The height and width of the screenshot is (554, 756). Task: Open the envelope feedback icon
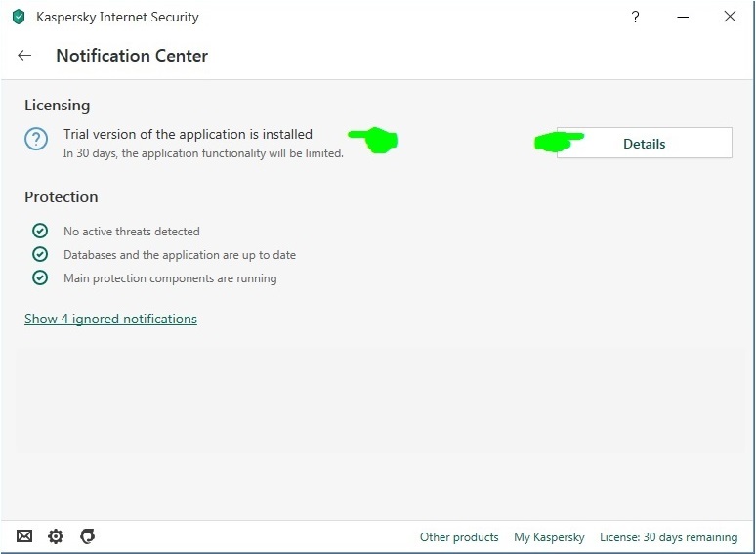(x=24, y=536)
